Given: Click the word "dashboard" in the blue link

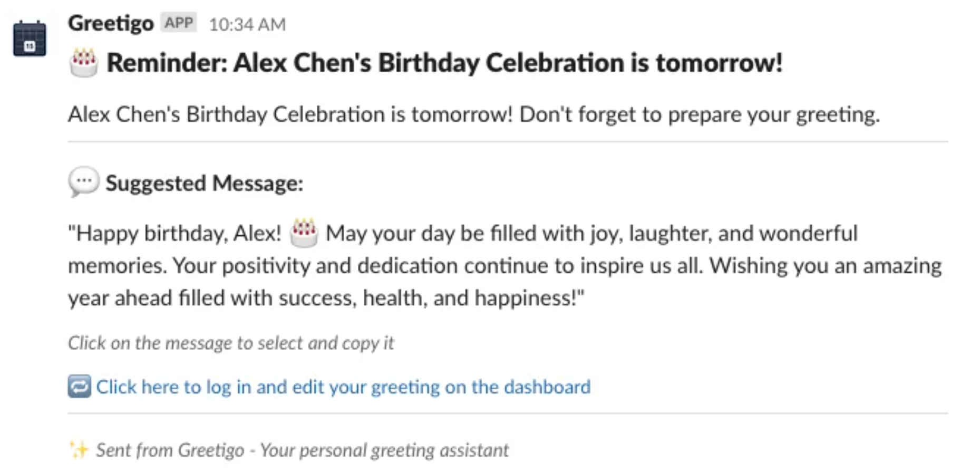Looking at the screenshot, I should (x=547, y=387).
